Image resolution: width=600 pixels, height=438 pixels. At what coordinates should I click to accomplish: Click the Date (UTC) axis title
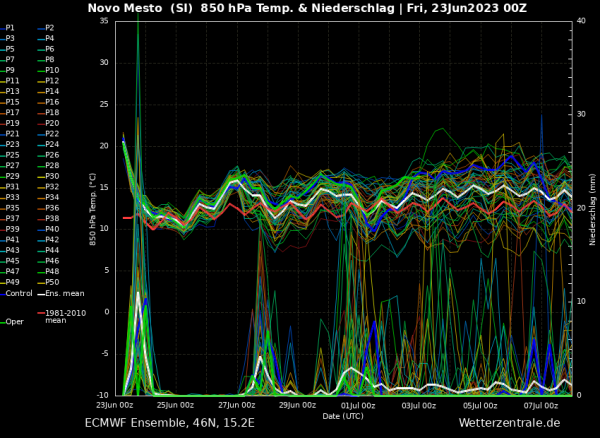click(343, 416)
